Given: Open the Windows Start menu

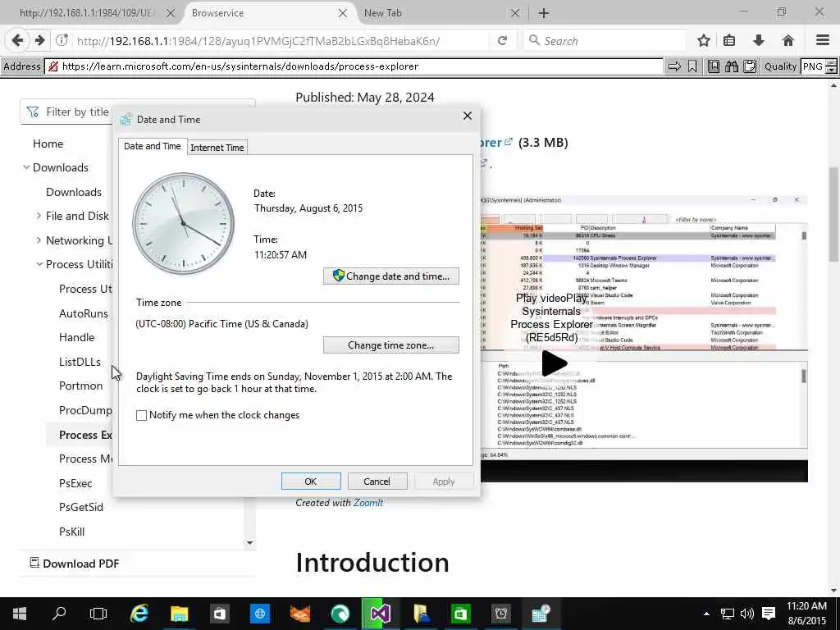Looking at the screenshot, I should [20, 614].
